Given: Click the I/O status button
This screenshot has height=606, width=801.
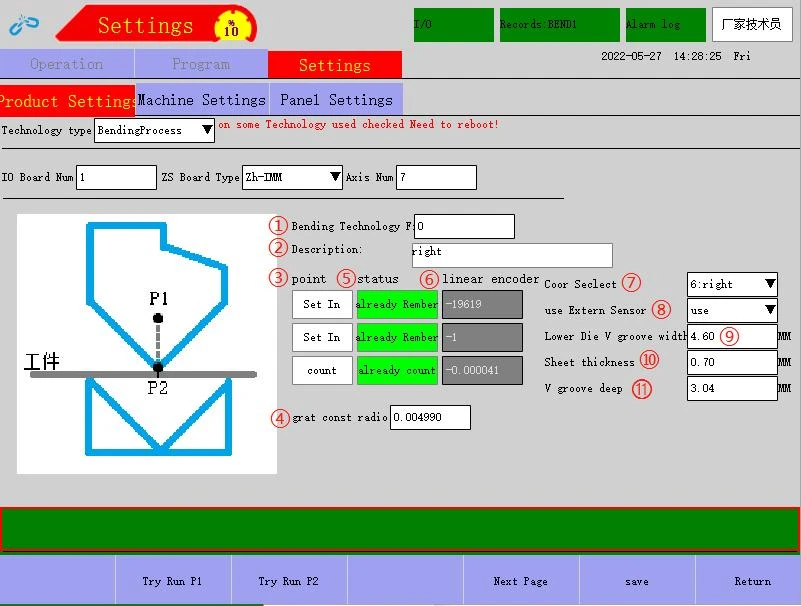Looking at the screenshot, I should 454,25.
